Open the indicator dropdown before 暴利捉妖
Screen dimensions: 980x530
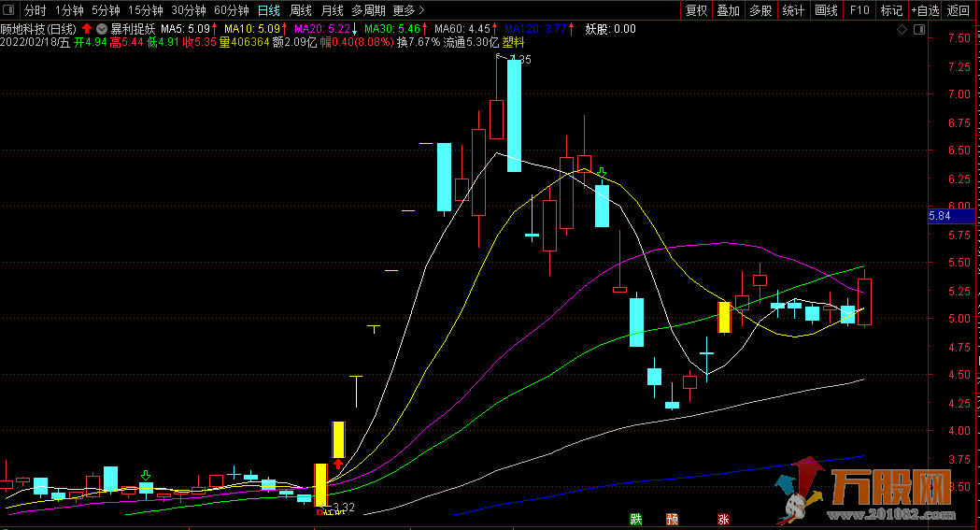coord(102,29)
